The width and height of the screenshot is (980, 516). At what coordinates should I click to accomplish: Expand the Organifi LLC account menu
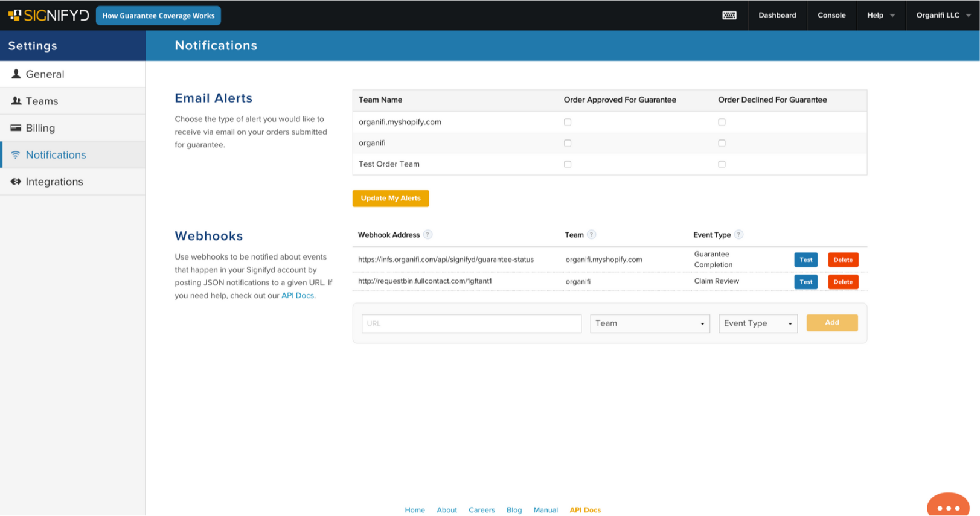pyautogui.click(x=943, y=15)
